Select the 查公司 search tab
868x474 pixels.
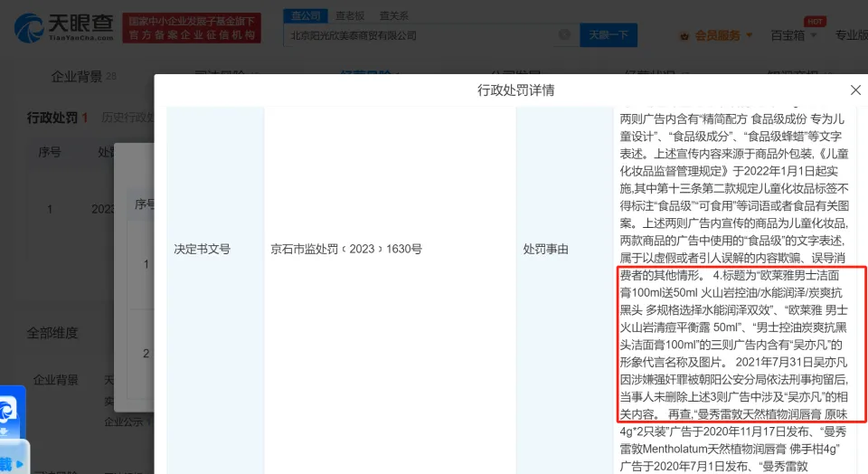306,15
